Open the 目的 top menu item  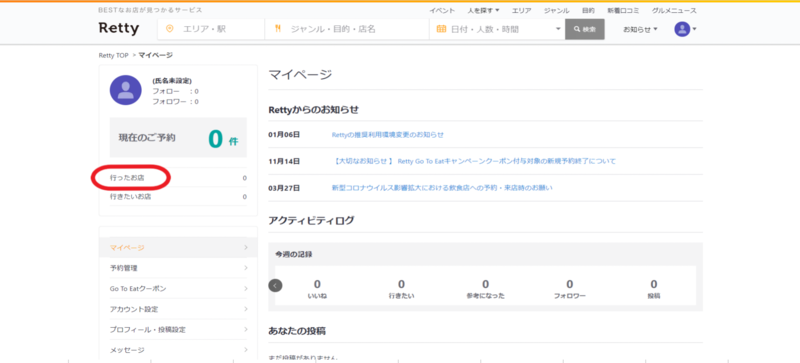point(588,11)
